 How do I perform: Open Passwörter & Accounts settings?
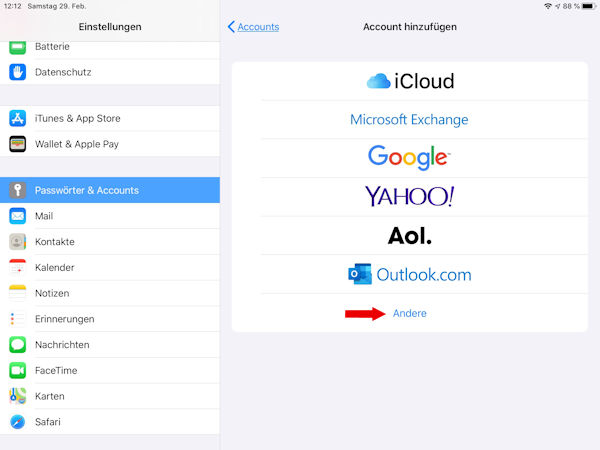(x=110, y=190)
